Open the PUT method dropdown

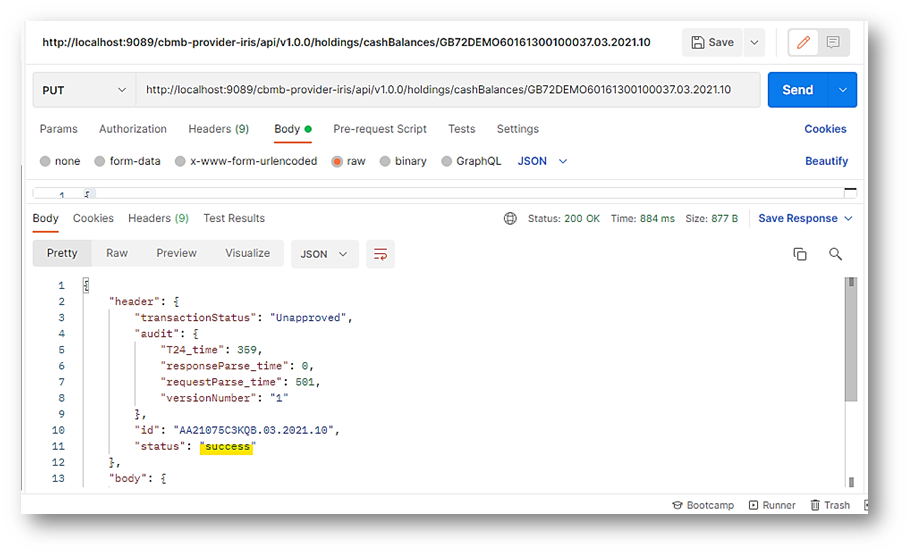pos(83,90)
